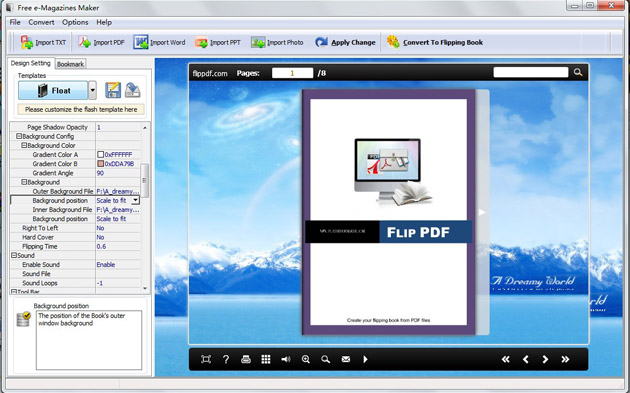Screen dimensions: 630x393
Task: Click the Right To Left value No
Action: 100,228
